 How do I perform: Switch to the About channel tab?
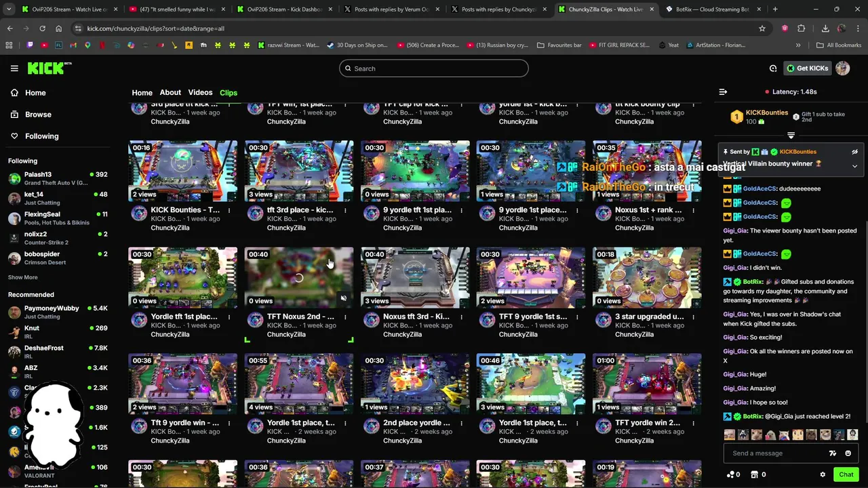pyautogui.click(x=170, y=93)
